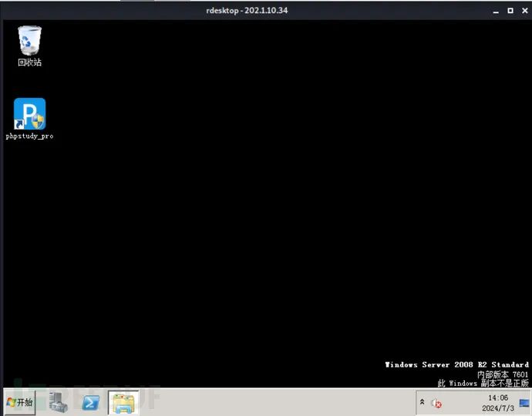Viewport: 532px width, 416px height.
Task: Open Server Manager from the taskbar
Action: 59,402
